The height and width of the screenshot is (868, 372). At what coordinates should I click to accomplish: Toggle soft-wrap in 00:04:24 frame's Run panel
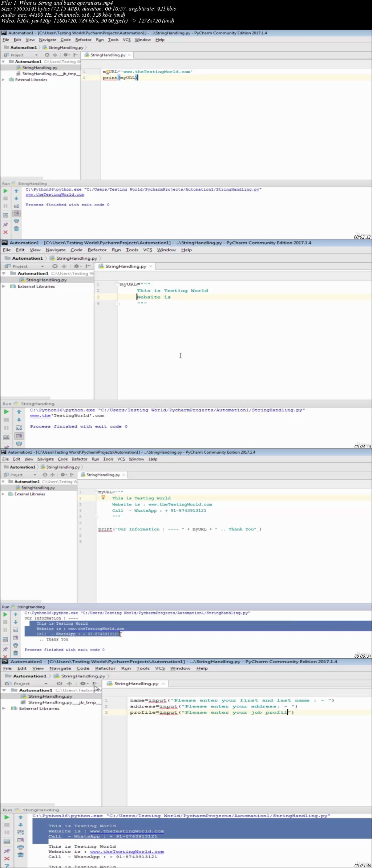tap(19, 427)
